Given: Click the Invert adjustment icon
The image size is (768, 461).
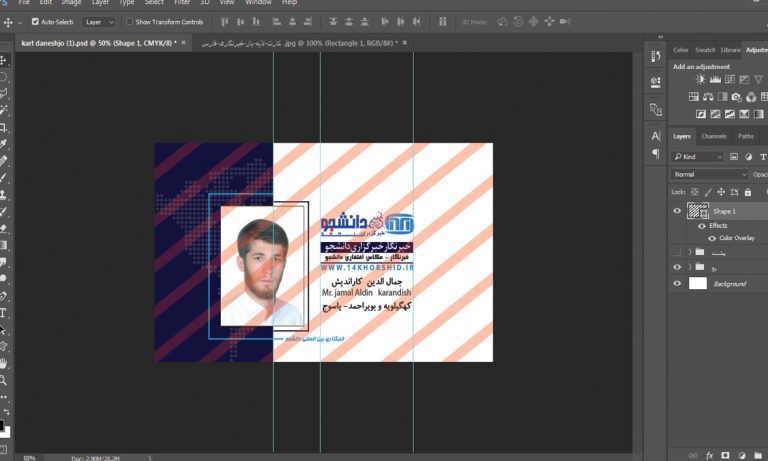Looking at the screenshot, I should point(701,114).
